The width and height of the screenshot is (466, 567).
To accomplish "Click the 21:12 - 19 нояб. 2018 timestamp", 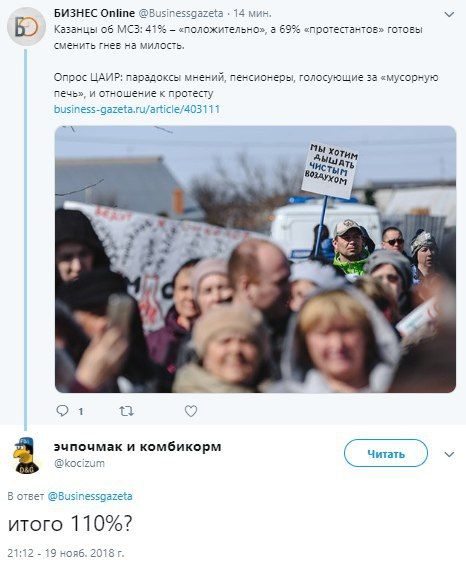I will click(66, 553).
